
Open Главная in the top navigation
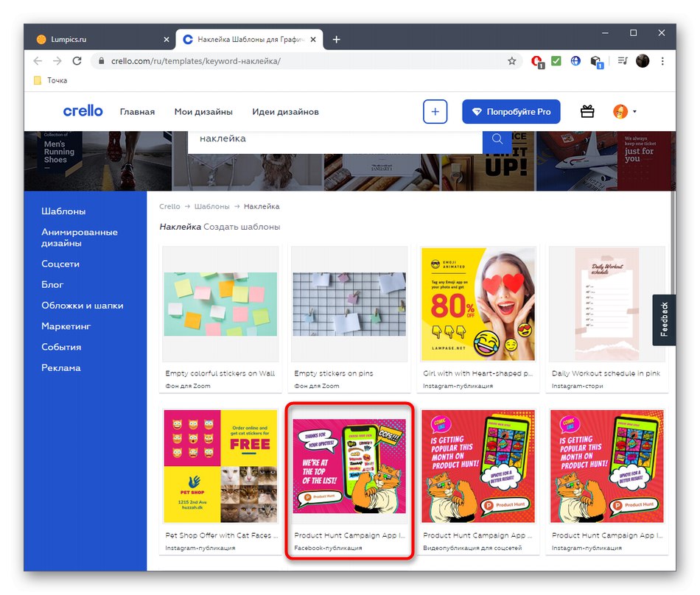[x=137, y=112]
